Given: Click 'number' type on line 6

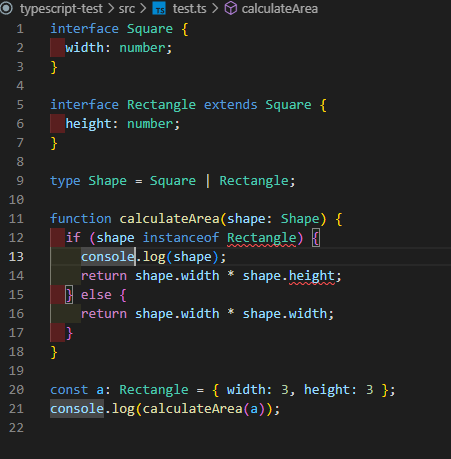Looking at the screenshot, I should pyautogui.click(x=150, y=124).
